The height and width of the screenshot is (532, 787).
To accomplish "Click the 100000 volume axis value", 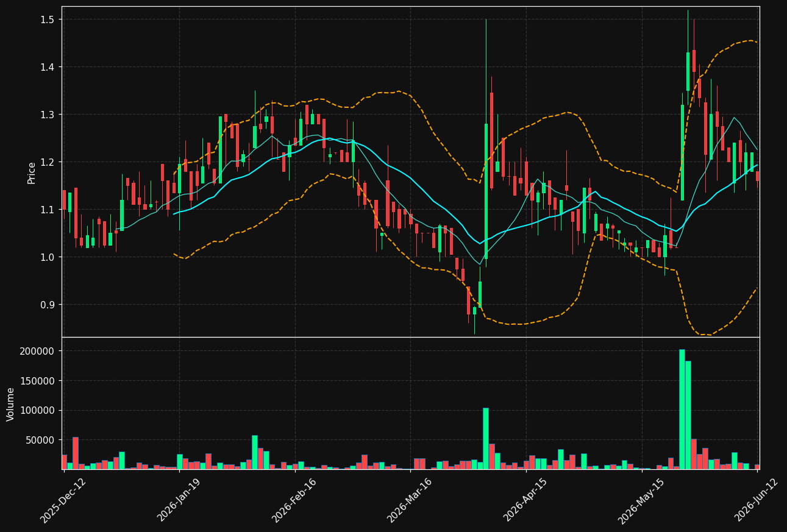I will coord(38,410).
